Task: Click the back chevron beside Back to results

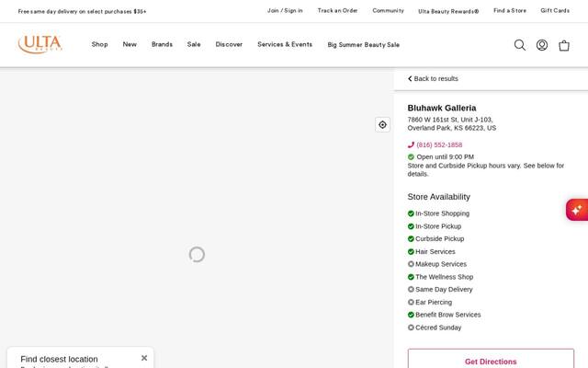Action: [410, 78]
